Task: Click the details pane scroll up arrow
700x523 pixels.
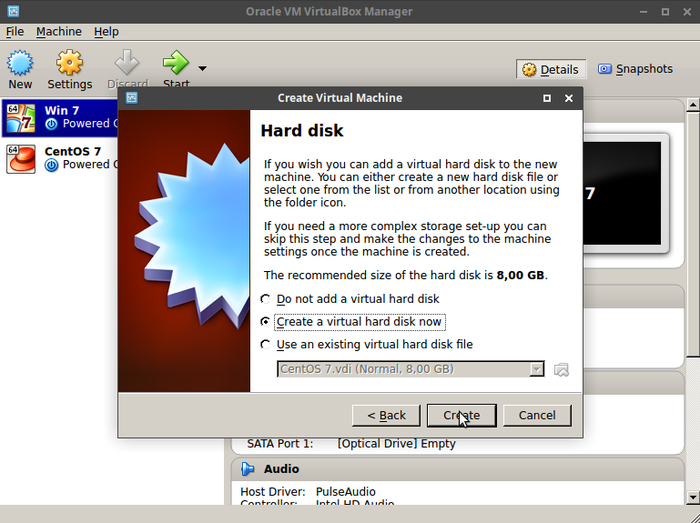Action: (693, 105)
